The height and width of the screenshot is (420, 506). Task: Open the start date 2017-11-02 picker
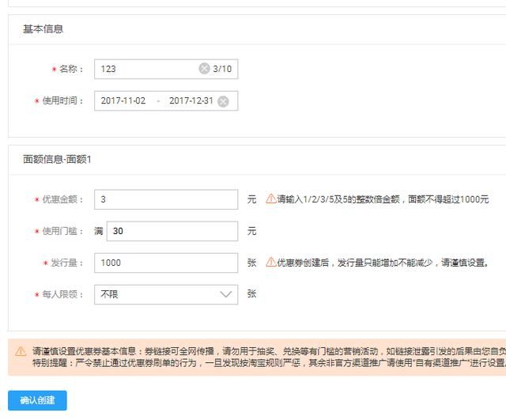(123, 100)
